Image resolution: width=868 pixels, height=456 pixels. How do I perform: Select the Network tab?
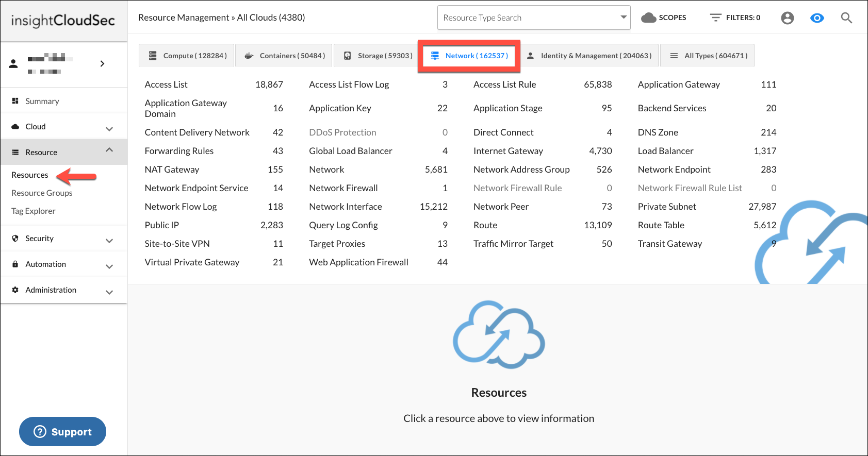(x=469, y=56)
